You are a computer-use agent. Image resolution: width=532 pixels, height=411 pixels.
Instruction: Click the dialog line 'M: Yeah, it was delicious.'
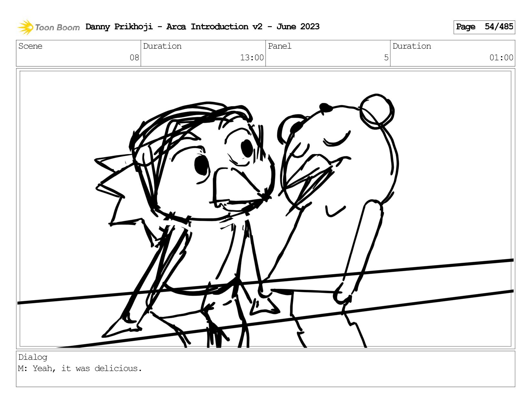pos(80,368)
